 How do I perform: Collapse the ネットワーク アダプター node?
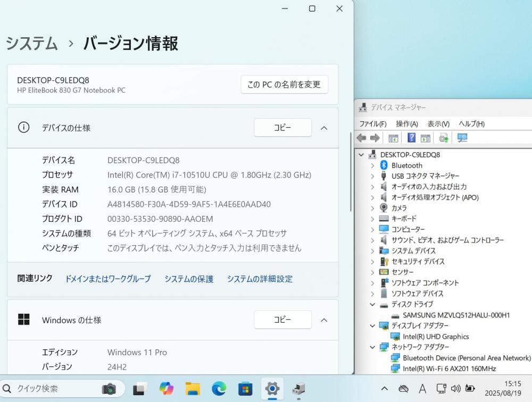(372, 347)
